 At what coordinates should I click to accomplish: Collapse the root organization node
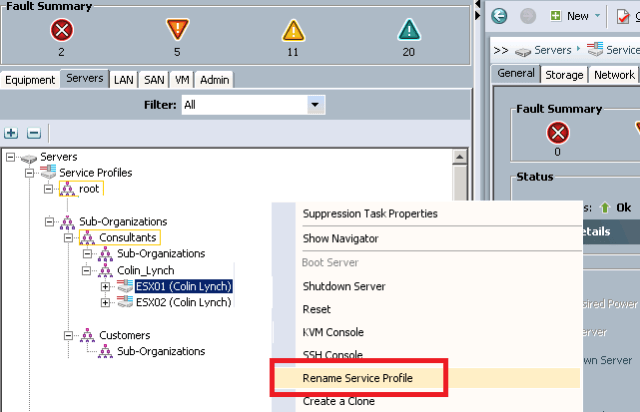tap(49, 189)
